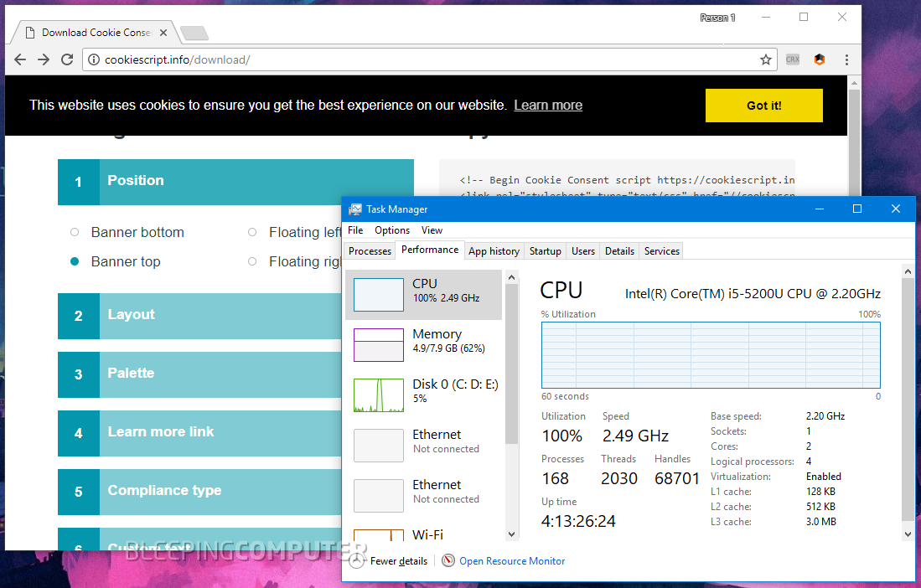Reload the cookiescript.info page
This screenshot has width=921, height=588.
(67, 59)
